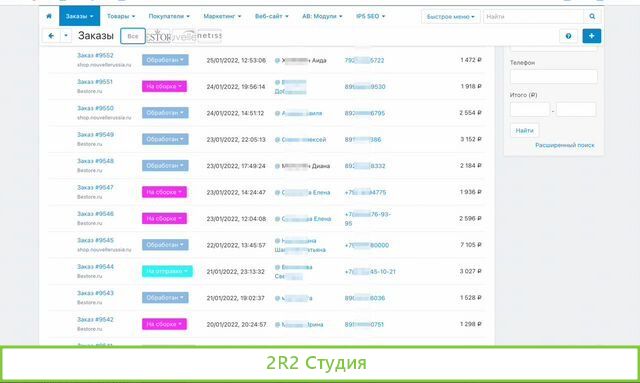
Task: Change status of order #9543
Action: pos(165,298)
